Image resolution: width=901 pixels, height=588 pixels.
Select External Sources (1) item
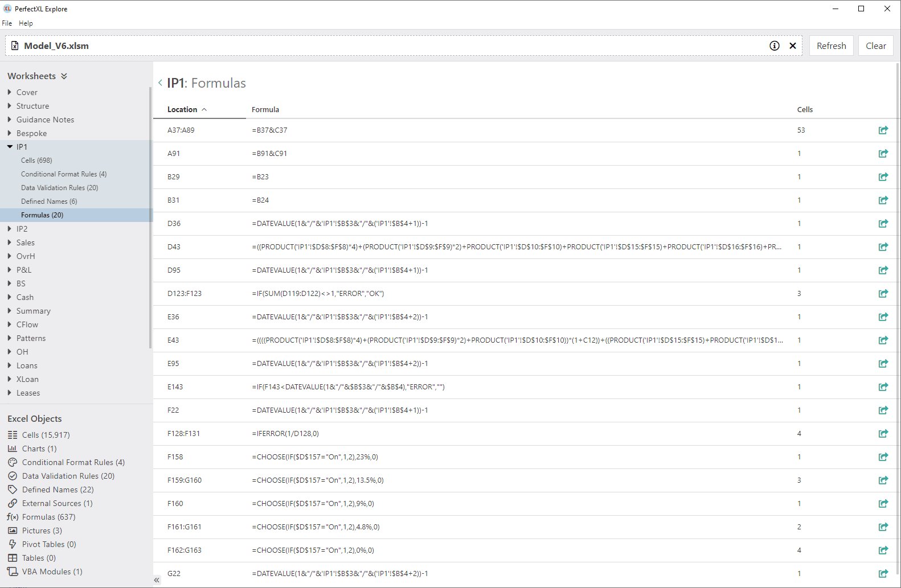57,503
